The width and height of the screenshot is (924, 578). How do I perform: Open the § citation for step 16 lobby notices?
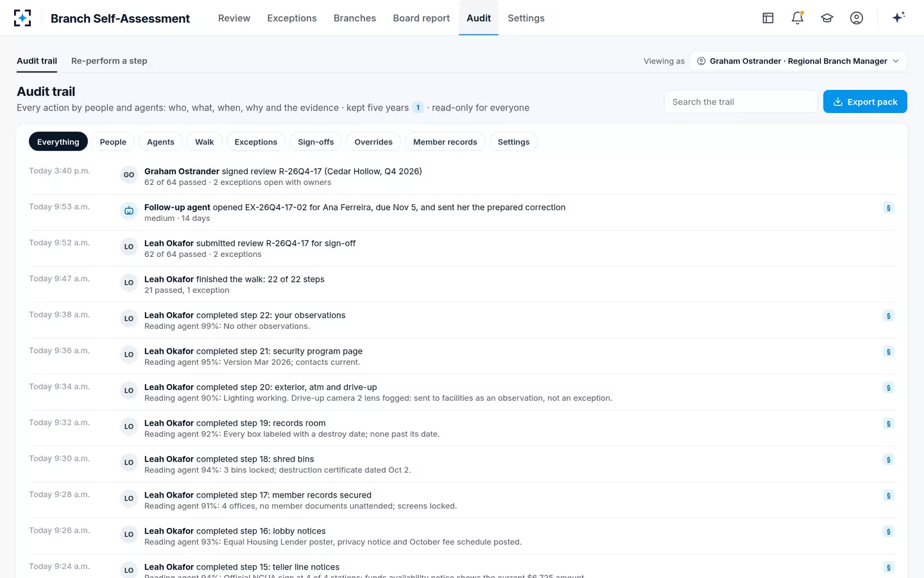(889, 532)
